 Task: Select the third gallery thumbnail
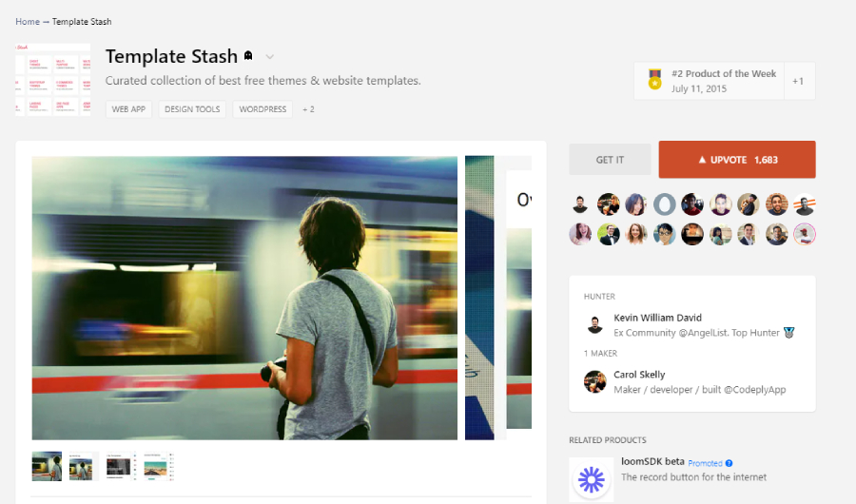121,466
